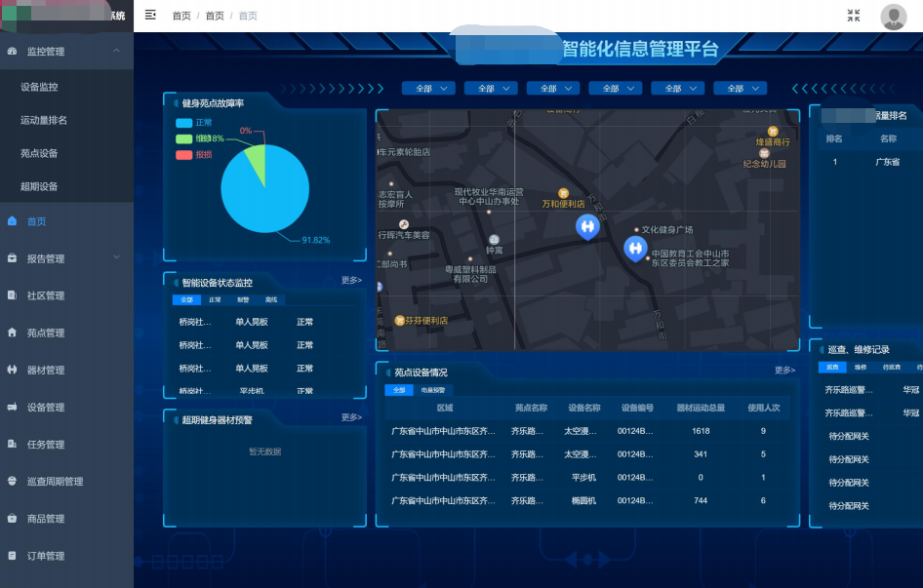
Task: Click 更多> in 超期健身器材预警 panel
Action: [351, 417]
